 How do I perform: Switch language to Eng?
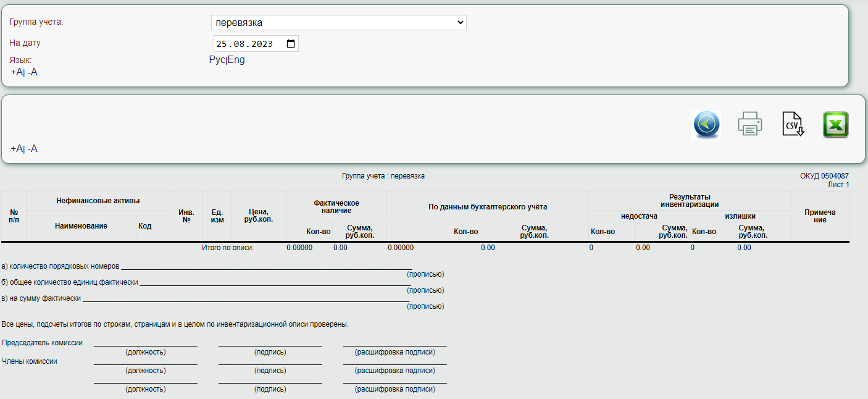(236, 60)
